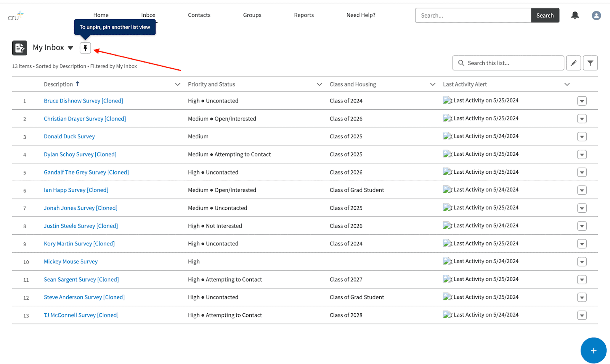610x364 pixels.
Task: Click the pin list view icon
Action: [x=85, y=48]
